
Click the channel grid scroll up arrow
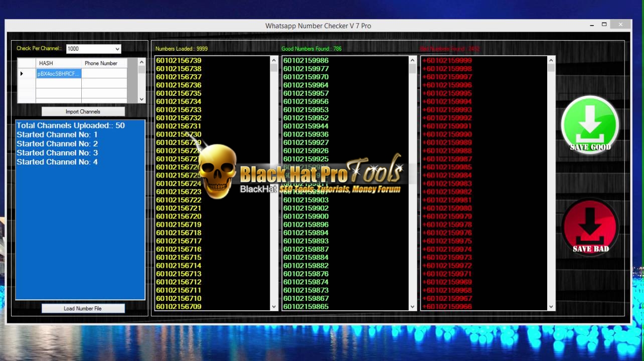click(141, 62)
